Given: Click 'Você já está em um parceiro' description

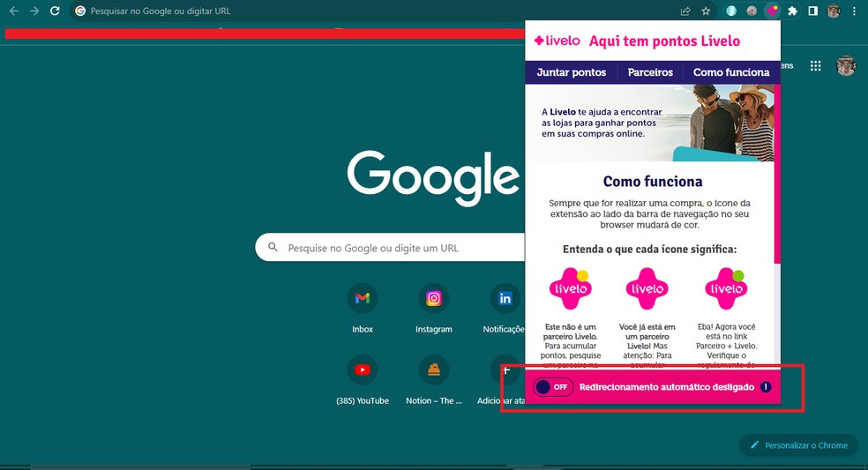Looking at the screenshot, I should [x=647, y=344].
